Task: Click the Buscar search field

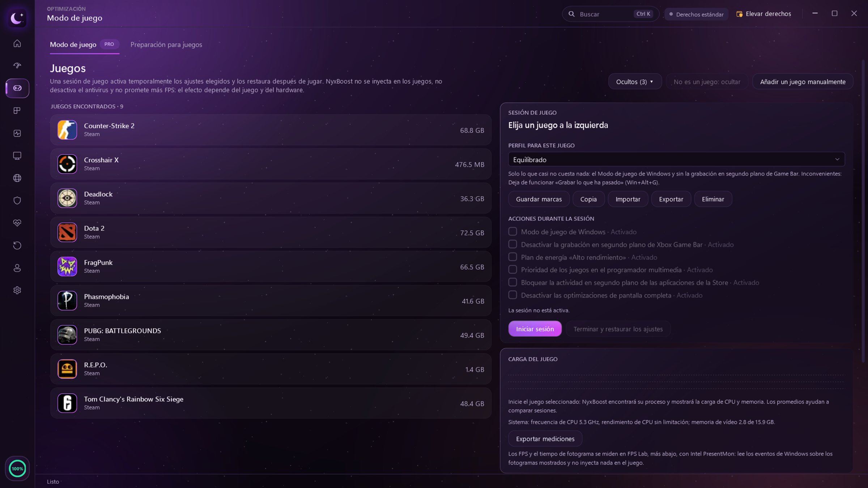Action: tap(610, 14)
